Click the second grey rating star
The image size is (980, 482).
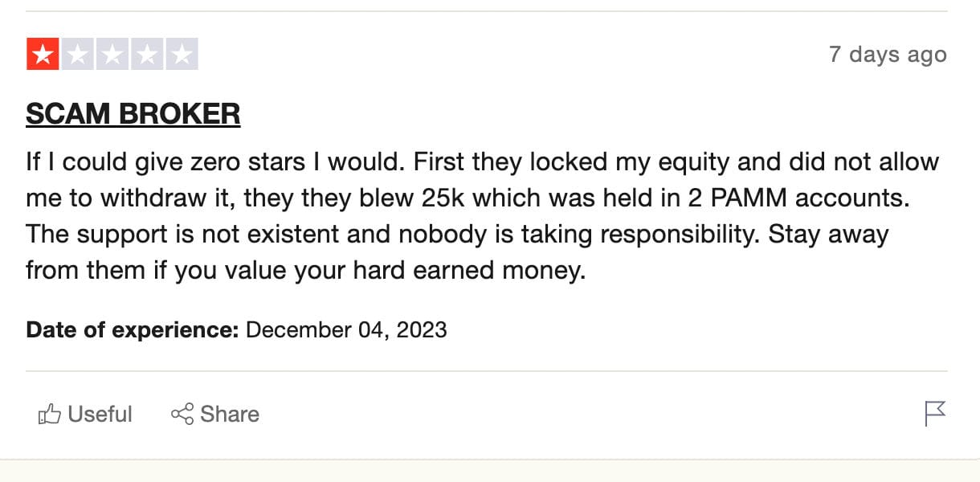(x=78, y=55)
